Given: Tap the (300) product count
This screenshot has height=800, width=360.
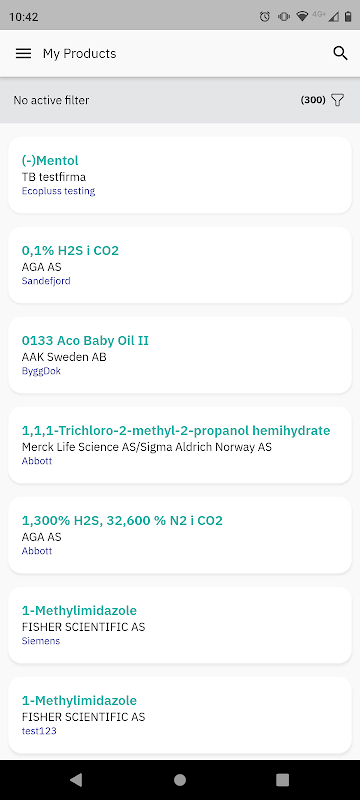Looking at the screenshot, I should (x=313, y=100).
